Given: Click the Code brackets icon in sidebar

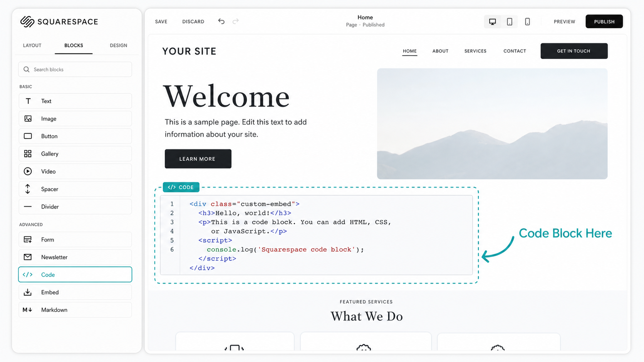Looking at the screenshot, I should [28, 274].
